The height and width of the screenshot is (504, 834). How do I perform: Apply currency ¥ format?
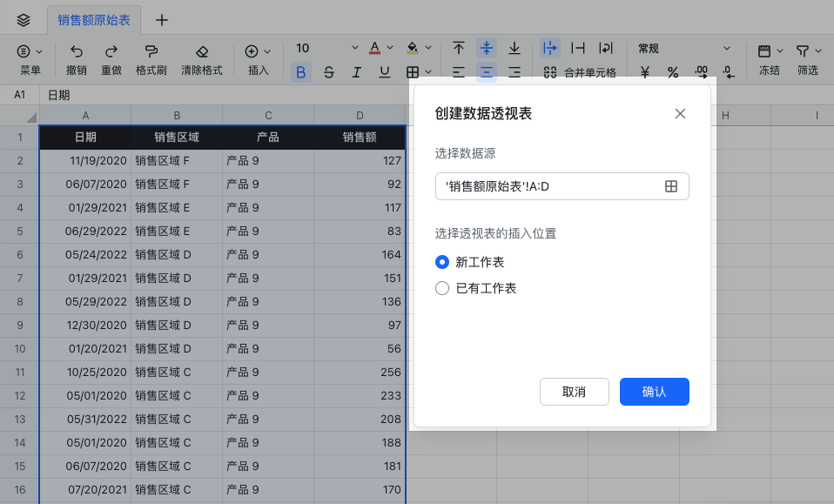(645, 72)
